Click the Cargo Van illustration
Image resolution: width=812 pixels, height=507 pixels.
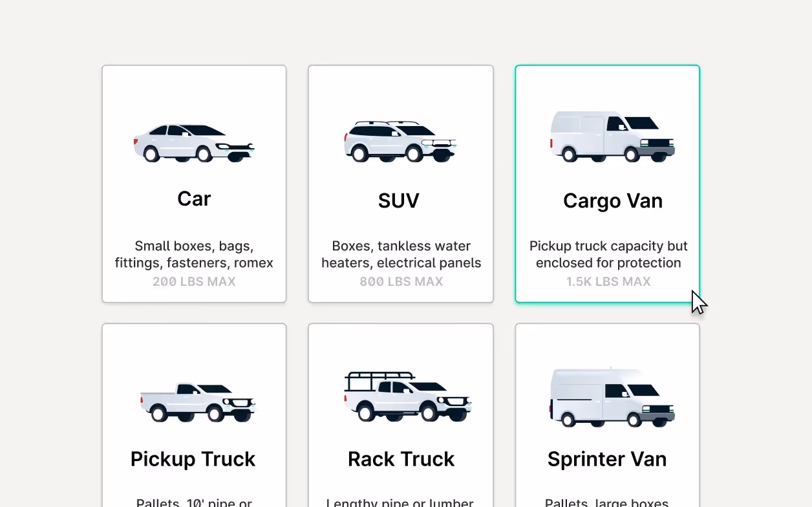click(x=612, y=136)
